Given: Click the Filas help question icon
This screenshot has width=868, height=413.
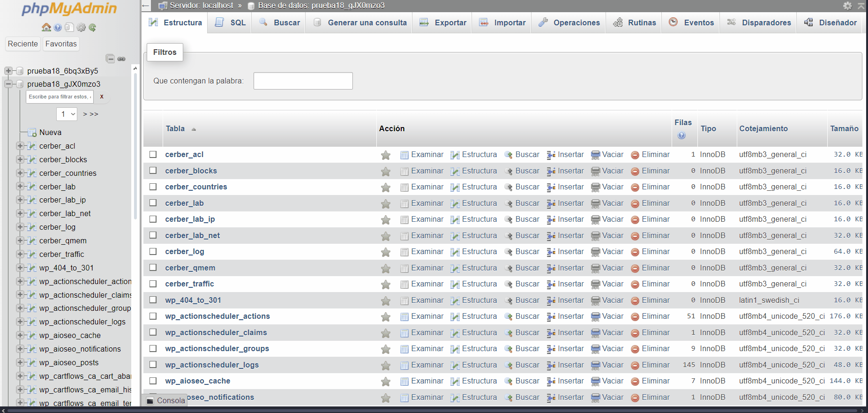Looking at the screenshot, I should coord(681,135).
